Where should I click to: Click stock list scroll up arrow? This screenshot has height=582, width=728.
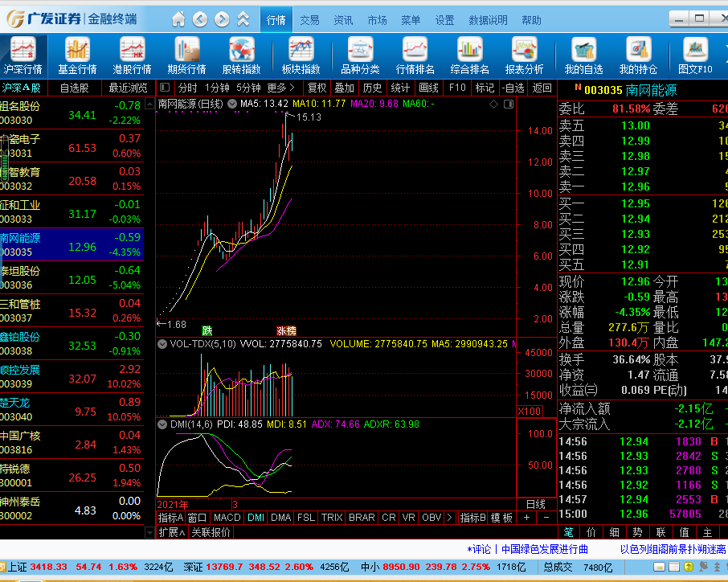point(149,104)
